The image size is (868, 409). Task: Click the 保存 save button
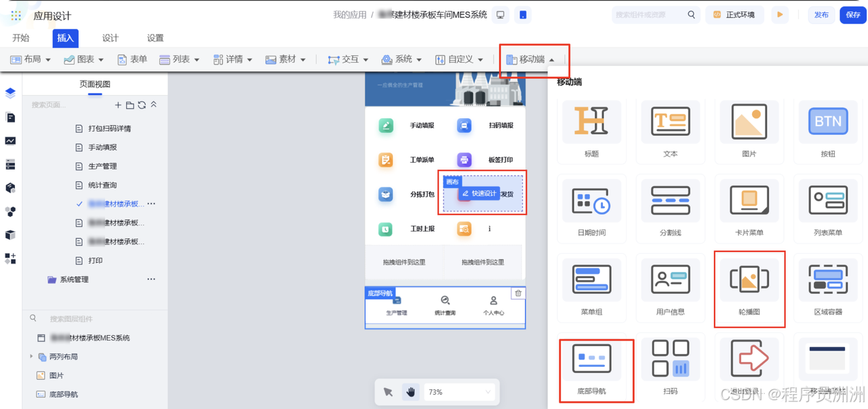(x=853, y=15)
